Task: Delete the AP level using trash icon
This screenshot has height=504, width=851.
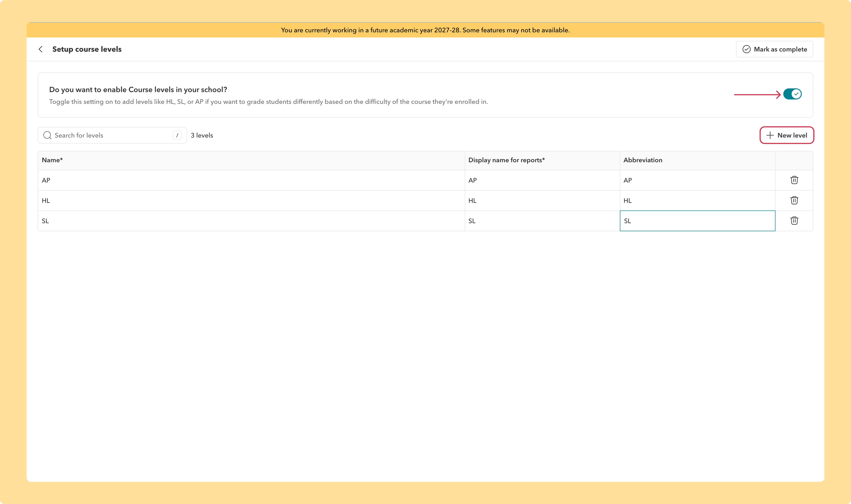Action: [x=794, y=180]
